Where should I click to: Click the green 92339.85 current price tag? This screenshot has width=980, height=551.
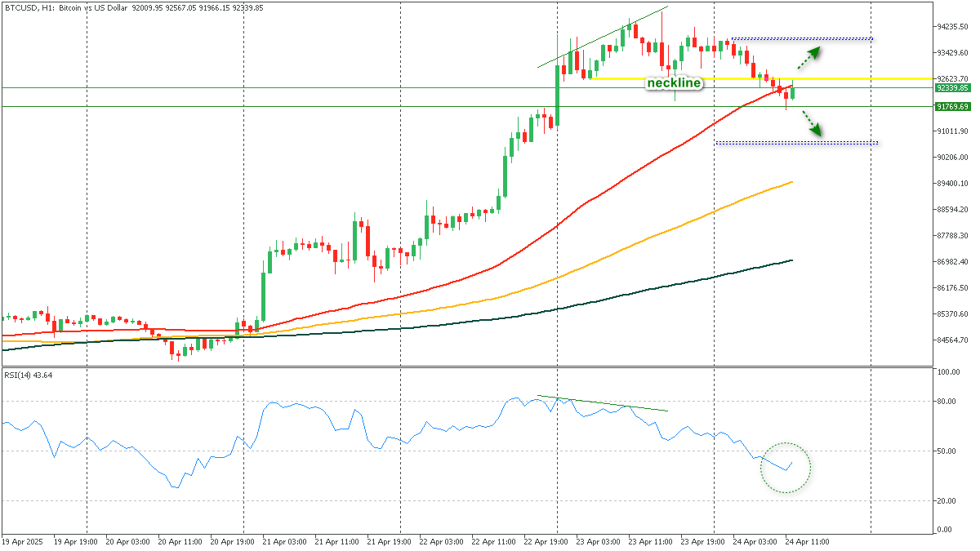[x=953, y=87]
